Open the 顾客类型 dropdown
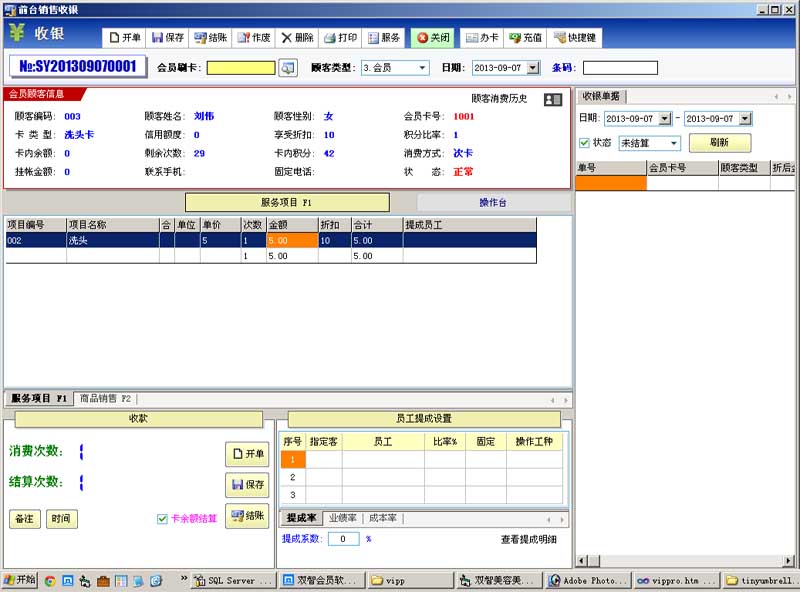Screen dimensions: 800x592 point(422,68)
